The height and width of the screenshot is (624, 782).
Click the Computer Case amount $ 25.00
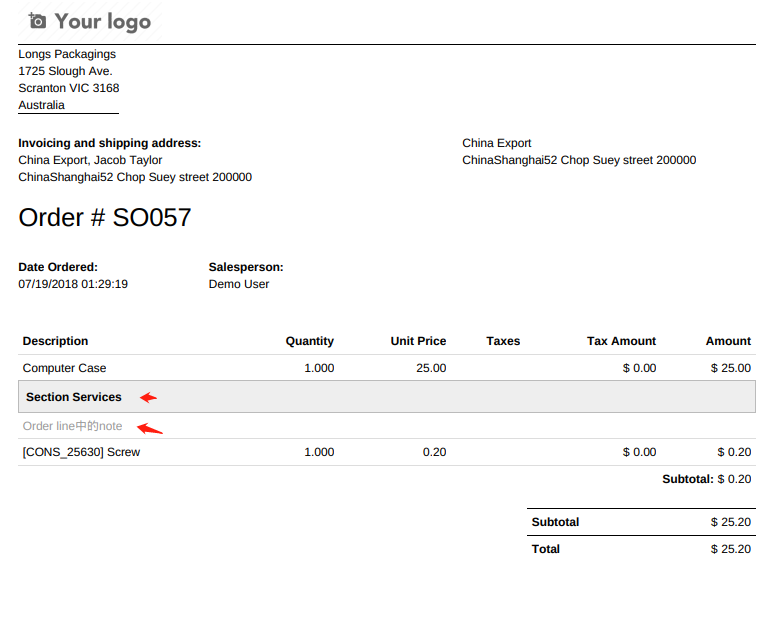point(730,368)
